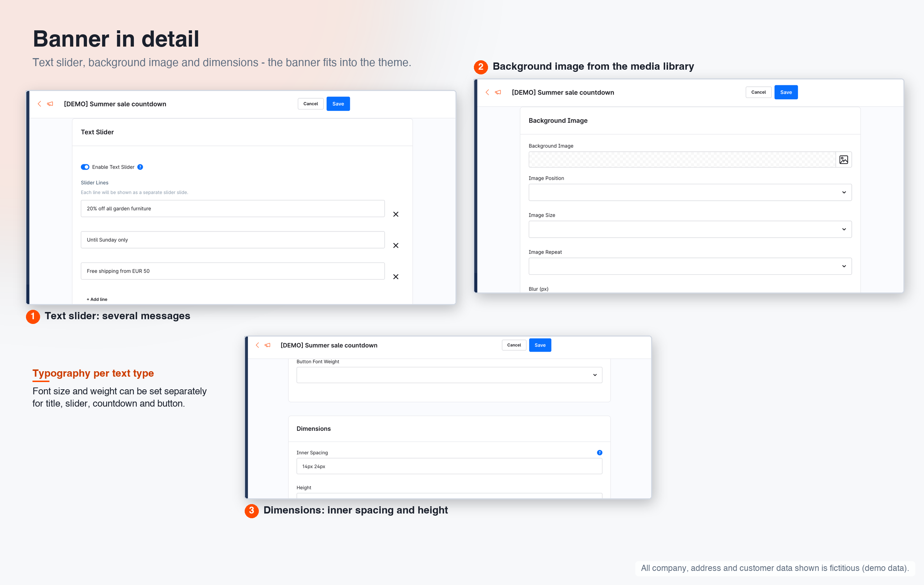Click '+ Add line' to add slider line
The height and width of the screenshot is (585, 924).
[97, 299]
